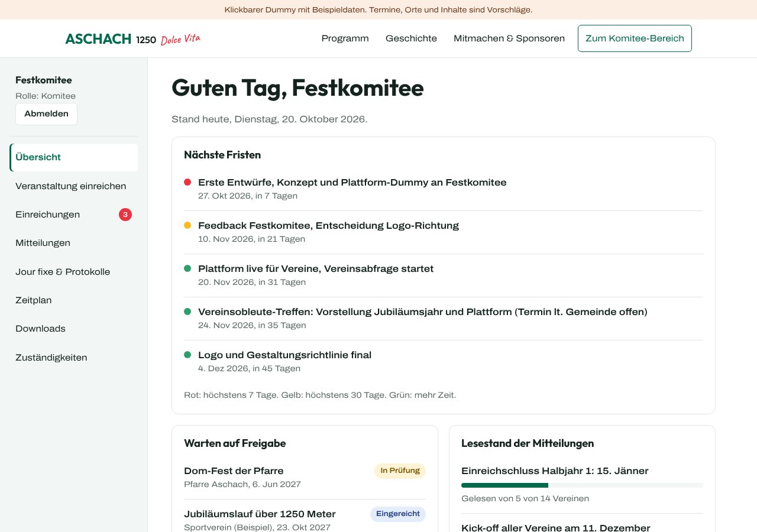Open Veranstaltung einreichen in the sidebar
Image resolution: width=757 pixels, height=532 pixels.
pos(74,186)
